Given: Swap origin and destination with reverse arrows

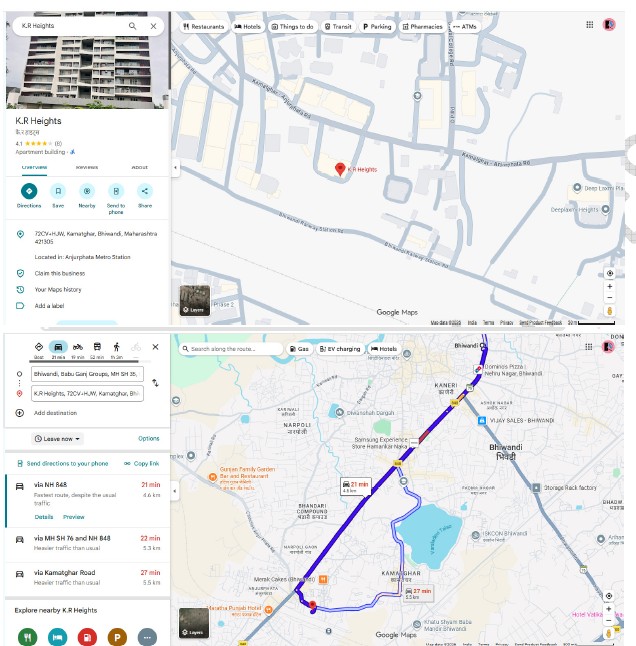Looking at the screenshot, I should click(155, 383).
